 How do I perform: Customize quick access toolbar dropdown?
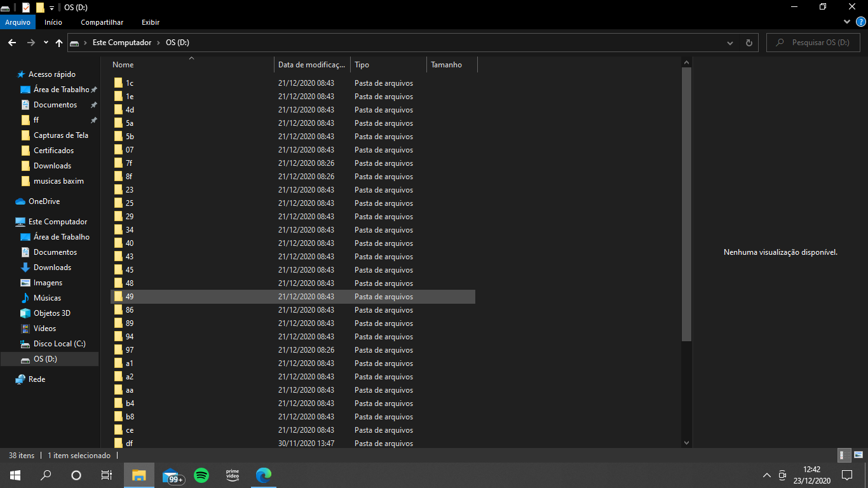coord(51,7)
